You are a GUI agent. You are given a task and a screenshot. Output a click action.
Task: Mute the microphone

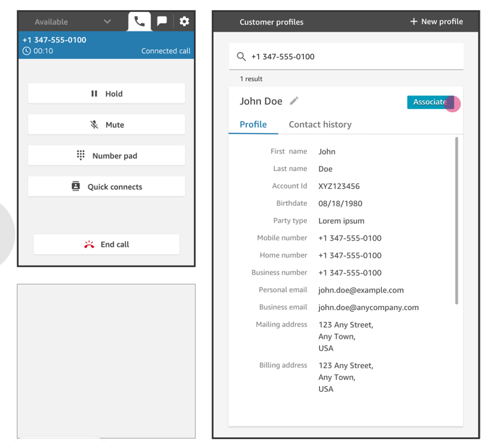107,125
